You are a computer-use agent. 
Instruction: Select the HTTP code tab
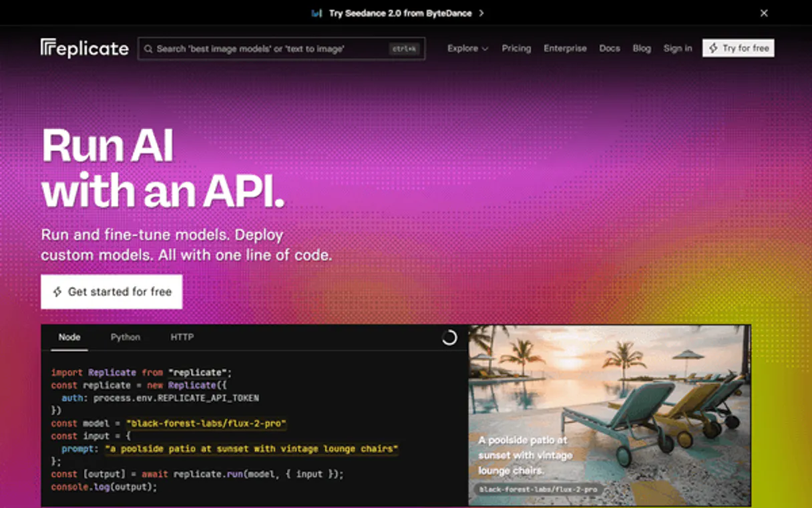[182, 338]
